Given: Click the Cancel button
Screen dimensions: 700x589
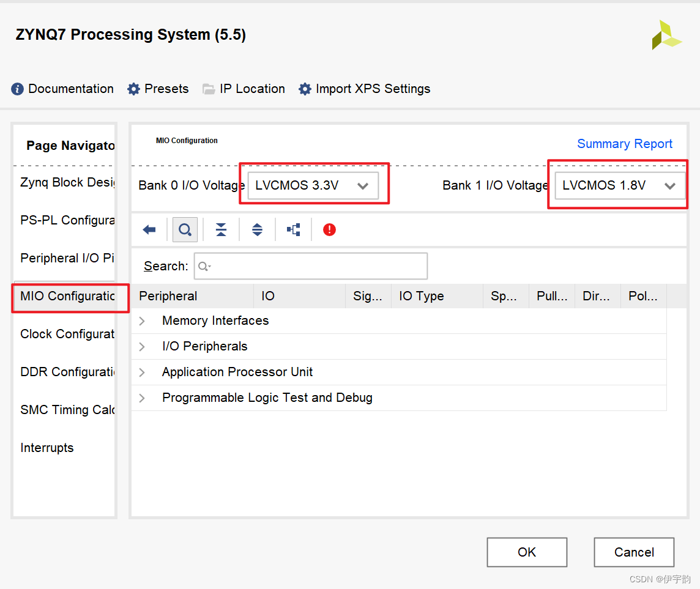Looking at the screenshot, I should [x=634, y=552].
